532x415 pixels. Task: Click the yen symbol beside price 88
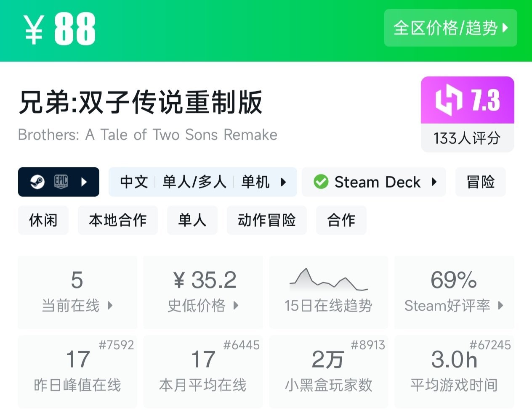34,29
